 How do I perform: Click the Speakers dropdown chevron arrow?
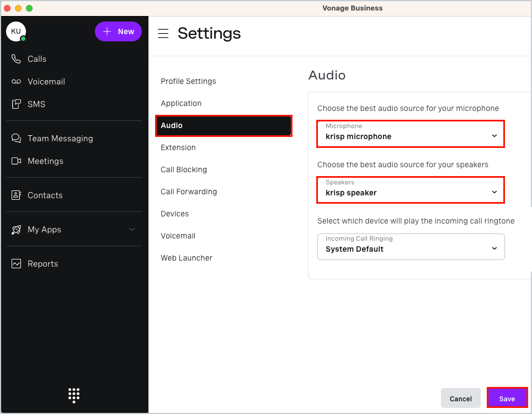pyautogui.click(x=494, y=192)
